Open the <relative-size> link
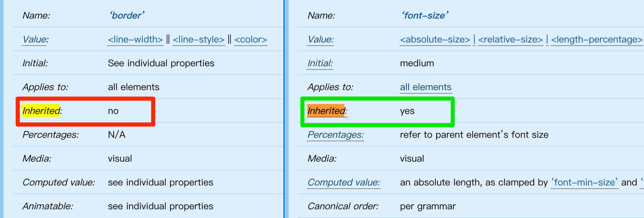 (510, 39)
